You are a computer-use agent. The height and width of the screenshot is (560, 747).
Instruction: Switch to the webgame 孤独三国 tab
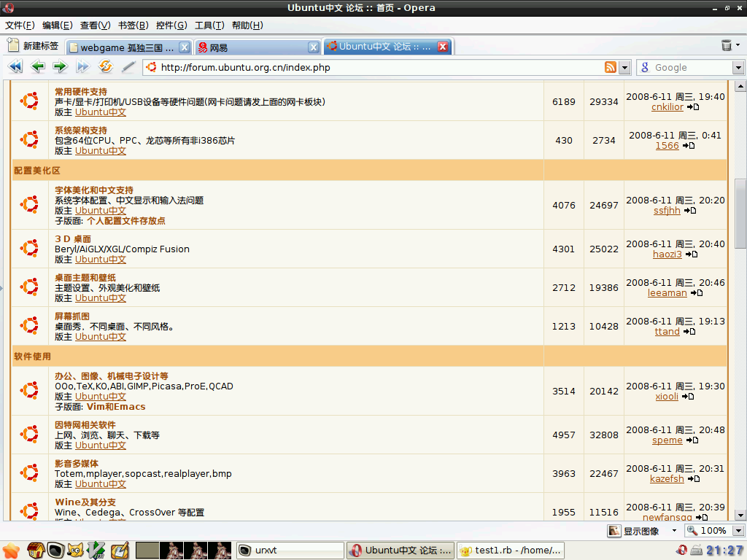(128, 47)
